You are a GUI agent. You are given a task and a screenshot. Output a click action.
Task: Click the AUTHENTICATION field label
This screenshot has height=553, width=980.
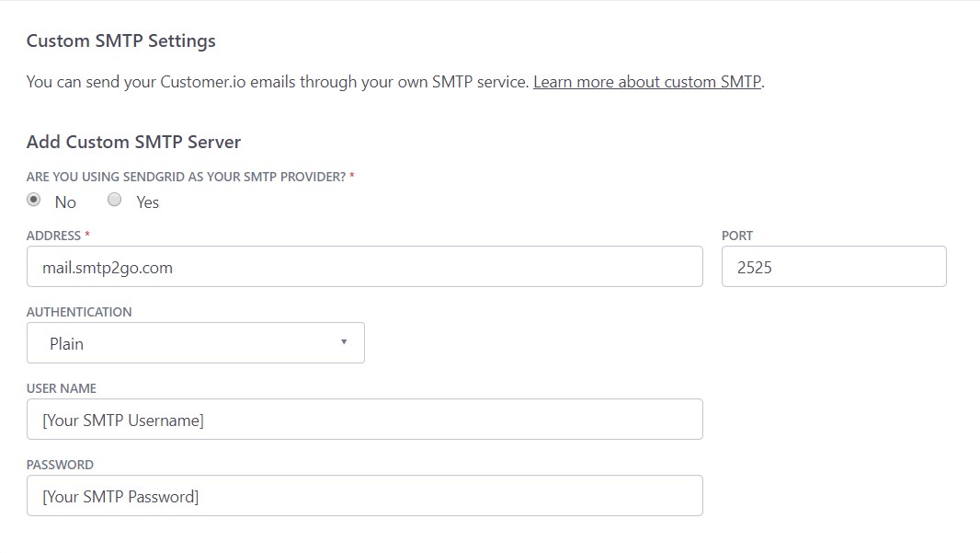point(79,312)
